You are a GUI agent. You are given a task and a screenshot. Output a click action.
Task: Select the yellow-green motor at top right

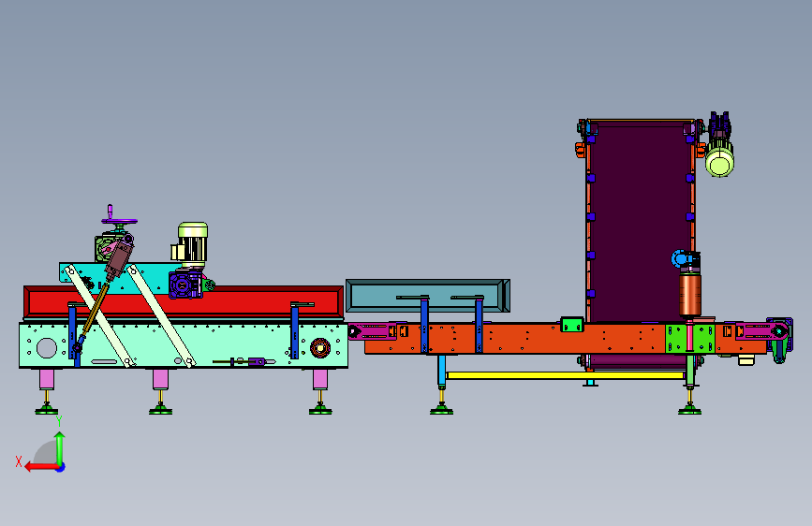[x=720, y=160]
